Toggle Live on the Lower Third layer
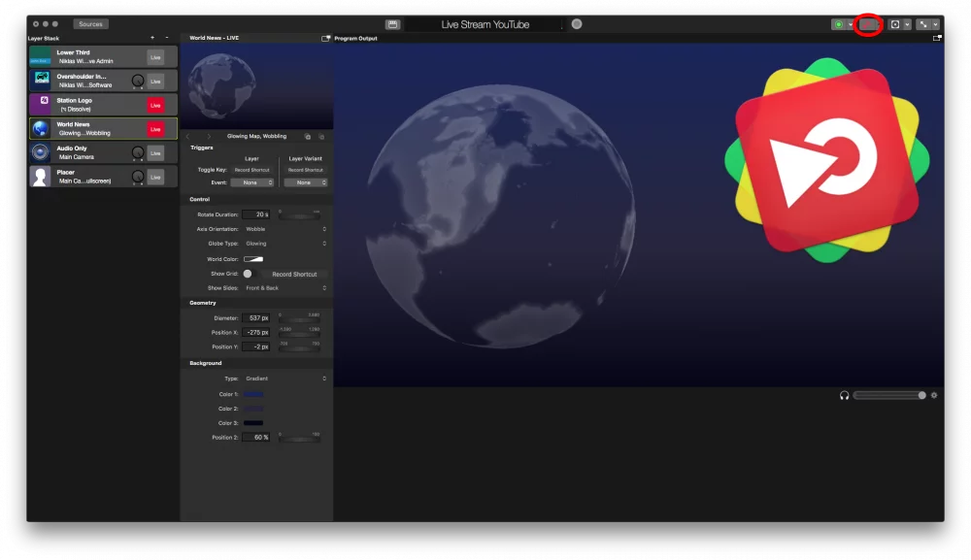The height and width of the screenshot is (560, 971). [155, 57]
